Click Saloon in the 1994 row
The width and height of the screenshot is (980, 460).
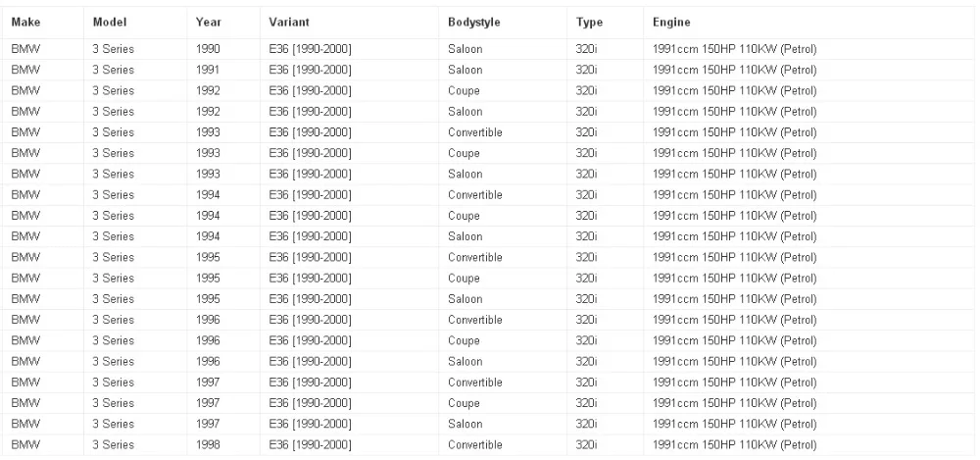click(x=465, y=236)
